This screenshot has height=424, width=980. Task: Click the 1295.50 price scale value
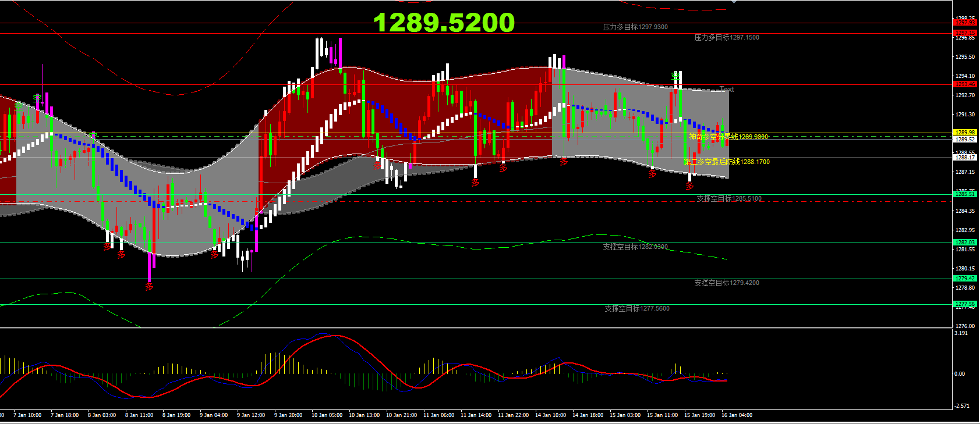pos(965,57)
